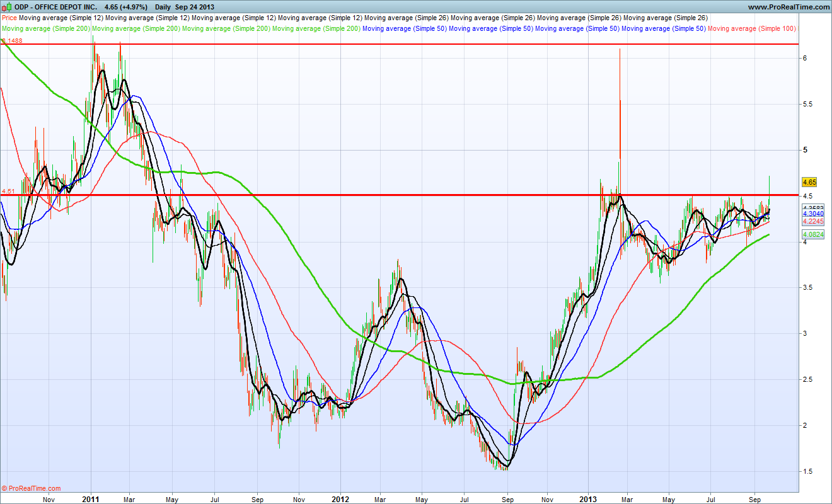Image resolution: width=832 pixels, height=504 pixels.
Task: Open the www.ProRealTime.com link
Action: (x=788, y=7)
